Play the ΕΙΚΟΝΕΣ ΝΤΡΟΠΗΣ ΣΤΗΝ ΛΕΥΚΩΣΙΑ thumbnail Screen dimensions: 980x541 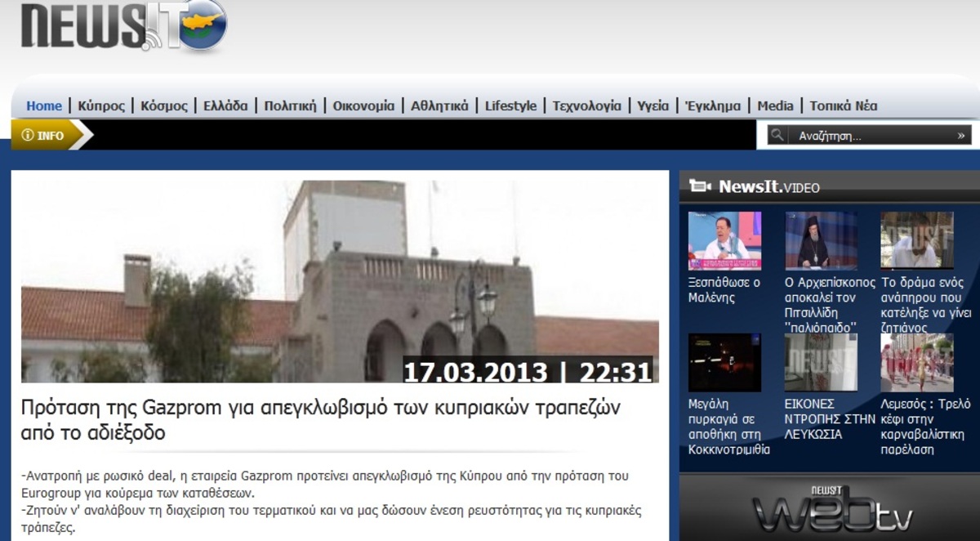click(x=821, y=362)
